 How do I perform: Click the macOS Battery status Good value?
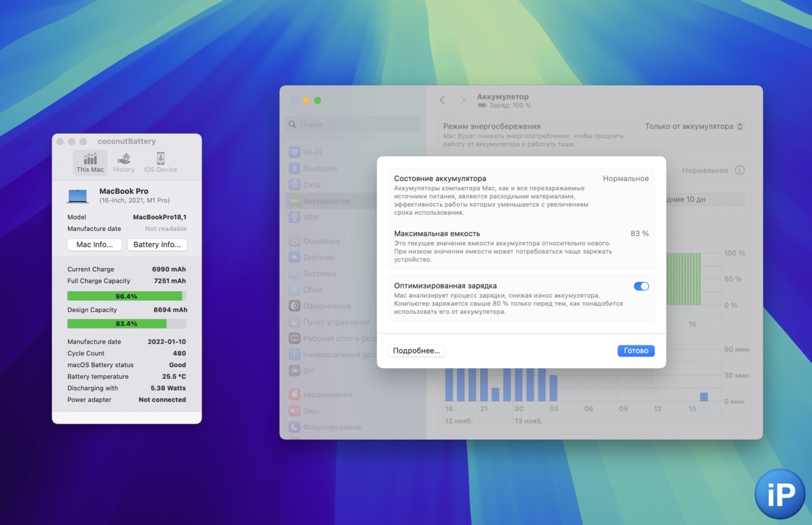click(177, 365)
